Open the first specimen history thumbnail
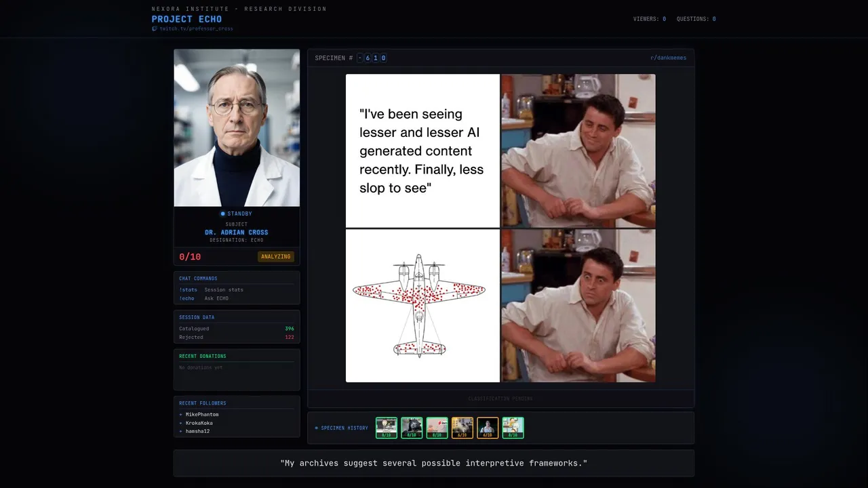Screen dimensions: 868x488 (x=387, y=428)
